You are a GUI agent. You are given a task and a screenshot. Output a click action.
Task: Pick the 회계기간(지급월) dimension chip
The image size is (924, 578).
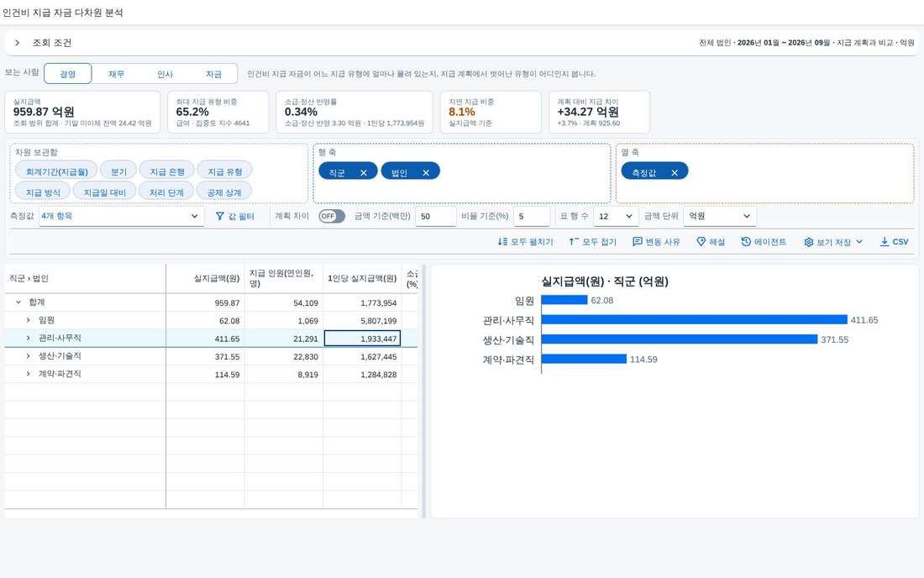point(56,171)
